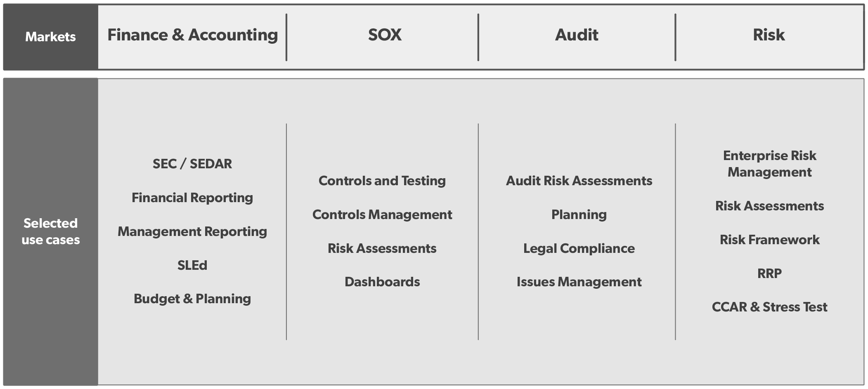Select CCAR & Stress Test item
The width and height of the screenshot is (868, 389).
(769, 307)
